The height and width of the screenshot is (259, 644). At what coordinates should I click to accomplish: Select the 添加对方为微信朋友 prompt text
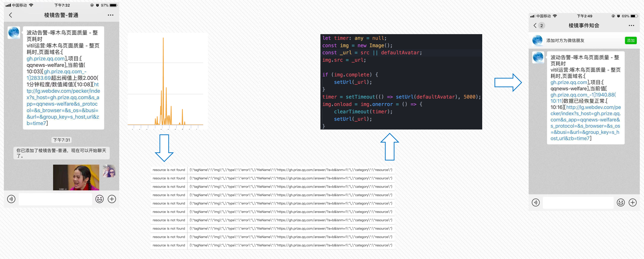pyautogui.click(x=565, y=40)
